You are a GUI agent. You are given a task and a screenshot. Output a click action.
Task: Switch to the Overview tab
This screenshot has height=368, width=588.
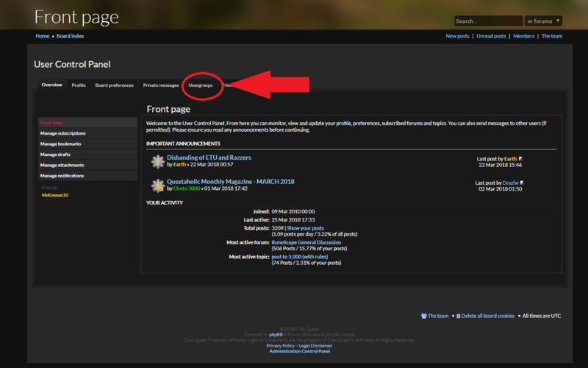[51, 85]
